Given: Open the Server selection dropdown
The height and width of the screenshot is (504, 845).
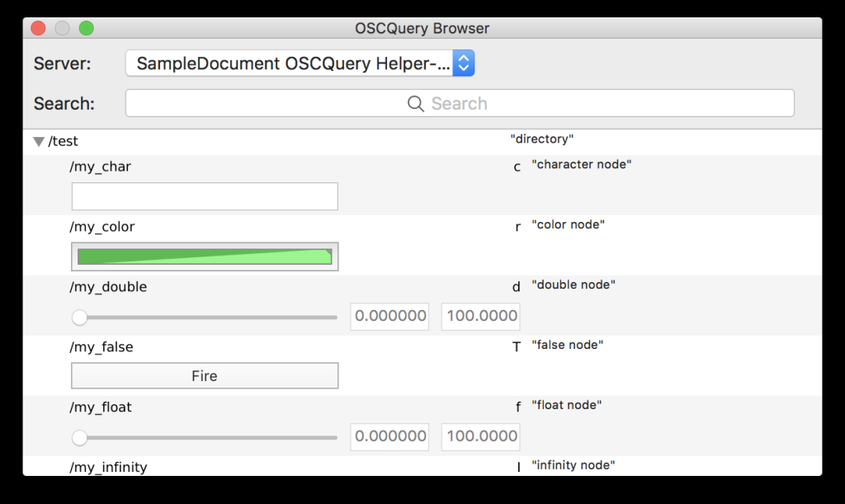Looking at the screenshot, I should [300, 64].
